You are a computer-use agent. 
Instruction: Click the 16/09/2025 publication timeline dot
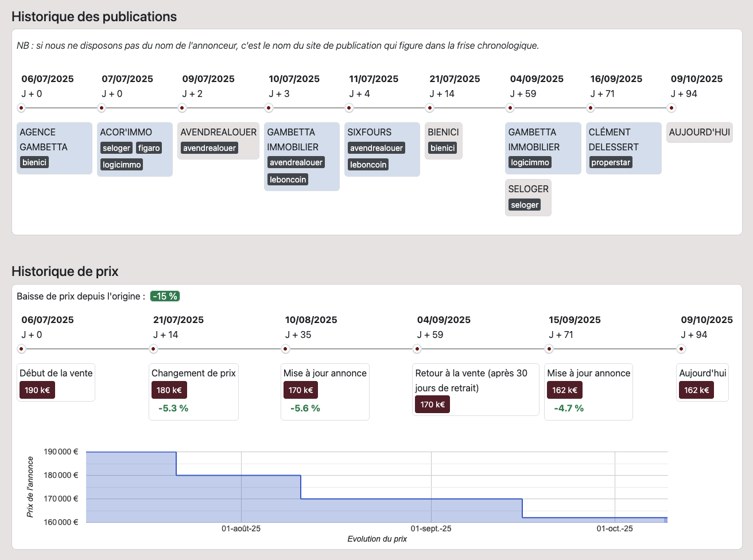590,108
